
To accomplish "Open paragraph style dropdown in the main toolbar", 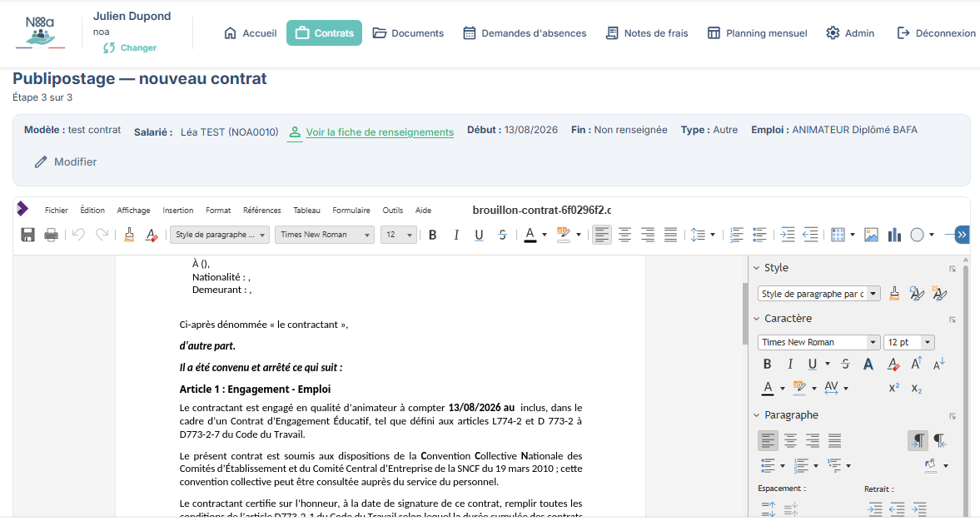I will pos(219,235).
